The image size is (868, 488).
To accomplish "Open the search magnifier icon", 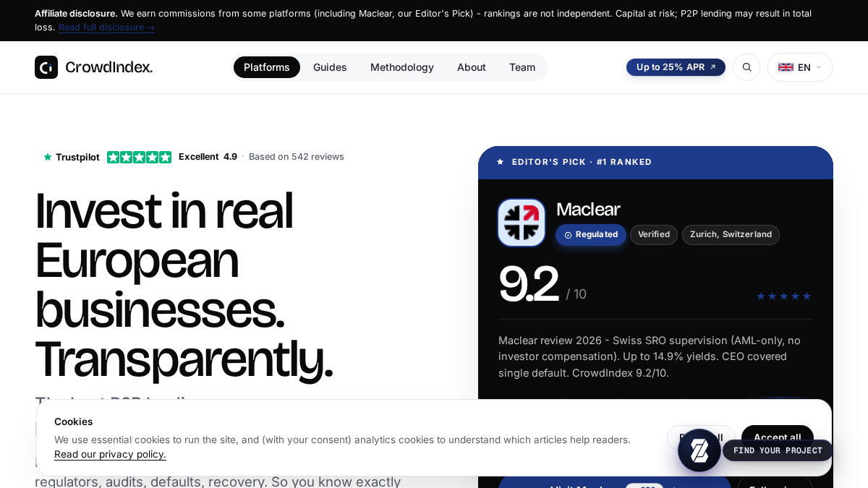I will [746, 67].
